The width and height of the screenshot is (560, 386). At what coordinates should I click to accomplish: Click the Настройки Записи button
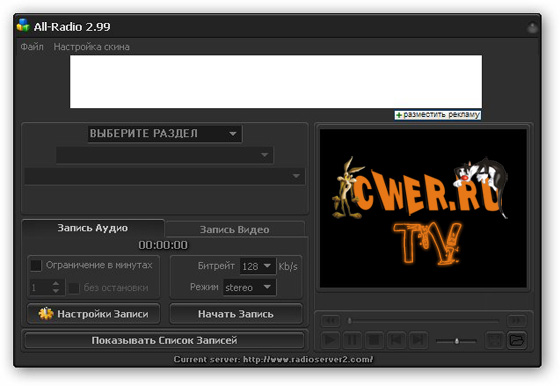pyautogui.click(x=94, y=314)
